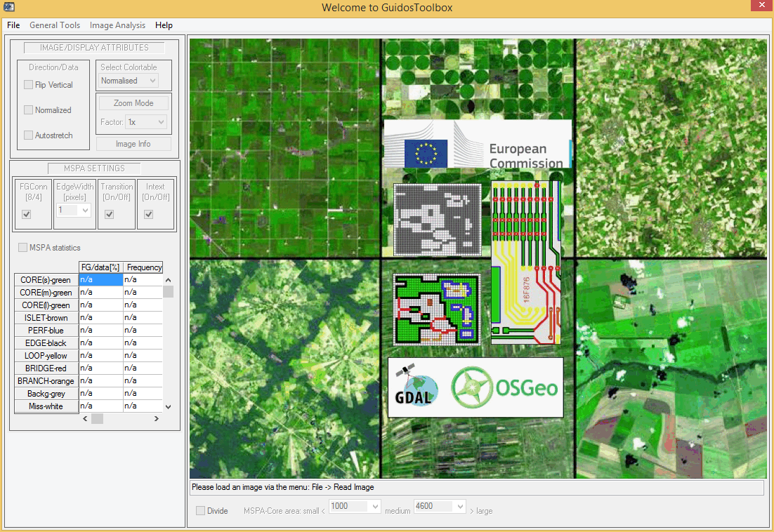Click the Frequency column header
This screenshot has width=774, height=532.
[143, 267]
